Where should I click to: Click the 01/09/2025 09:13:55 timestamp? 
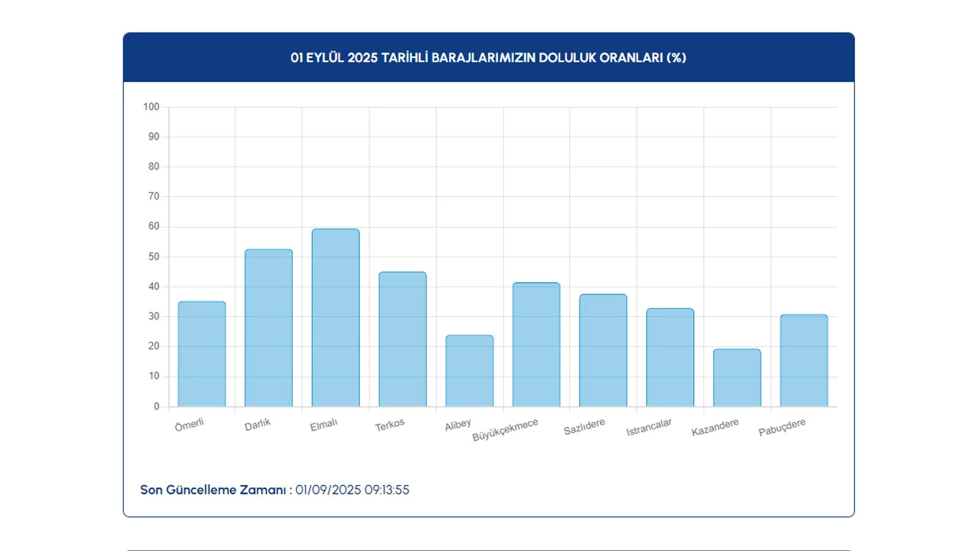[x=352, y=490]
